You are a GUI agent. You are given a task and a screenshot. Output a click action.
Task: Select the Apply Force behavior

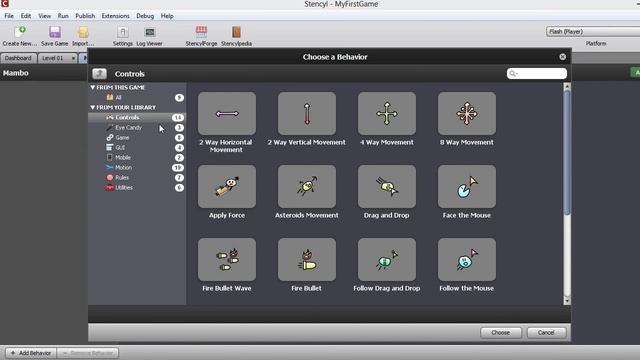pyautogui.click(x=227, y=187)
